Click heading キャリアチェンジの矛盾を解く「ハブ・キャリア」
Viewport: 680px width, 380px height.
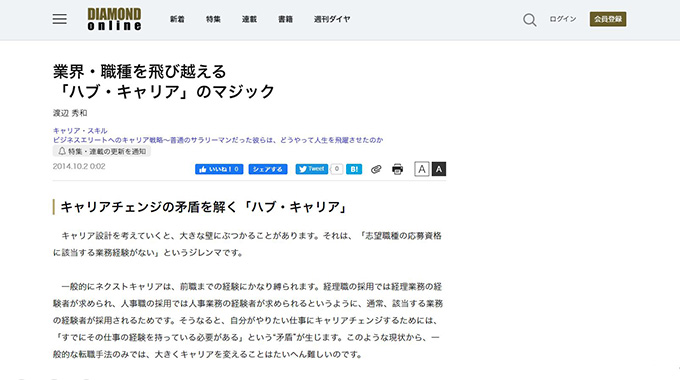pos(204,207)
